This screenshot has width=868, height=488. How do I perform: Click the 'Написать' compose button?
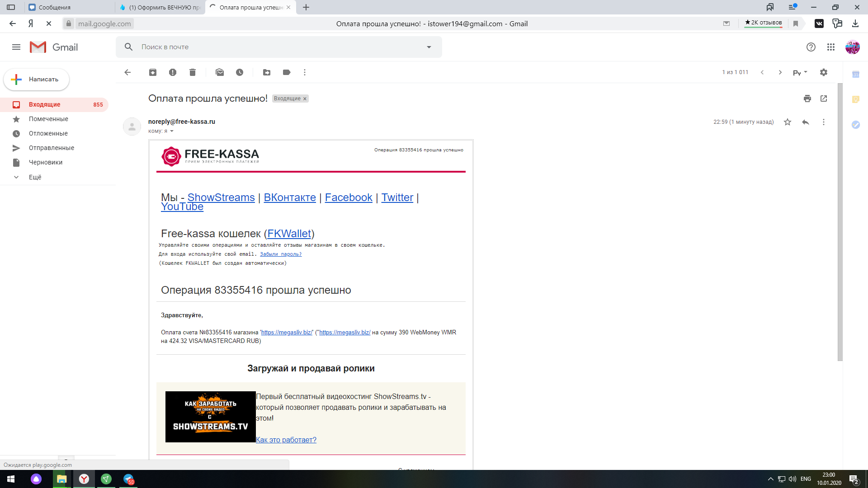[x=37, y=80]
